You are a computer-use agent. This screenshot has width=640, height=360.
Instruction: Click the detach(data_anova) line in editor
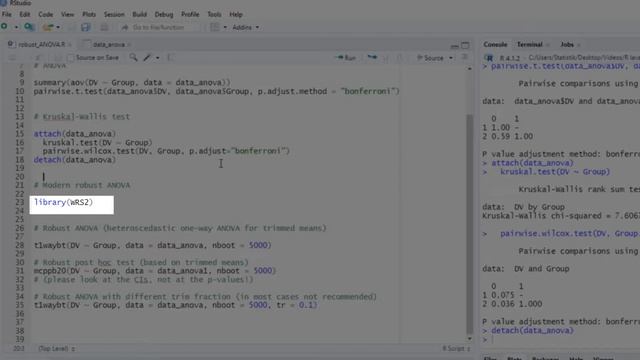click(75, 160)
